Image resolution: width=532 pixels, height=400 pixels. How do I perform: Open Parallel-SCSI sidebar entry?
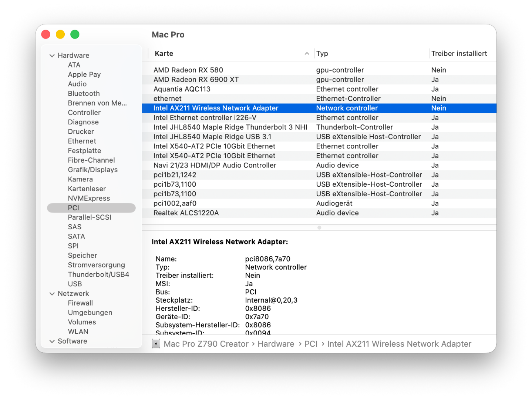[90, 217]
